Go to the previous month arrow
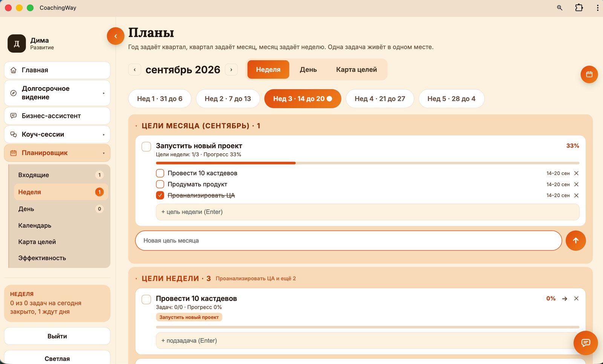Viewport: 603px width, 364px height. pos(135,70)
